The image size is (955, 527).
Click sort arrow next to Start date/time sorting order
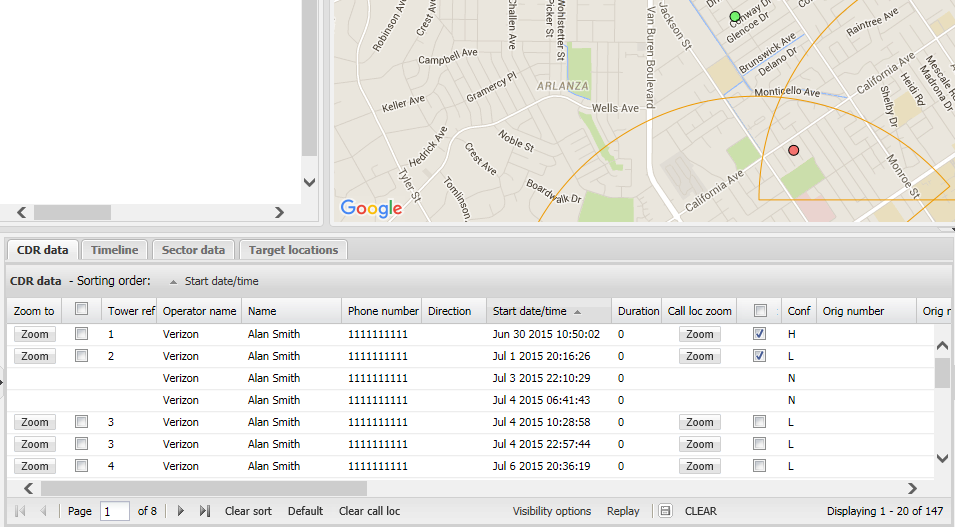174,282
